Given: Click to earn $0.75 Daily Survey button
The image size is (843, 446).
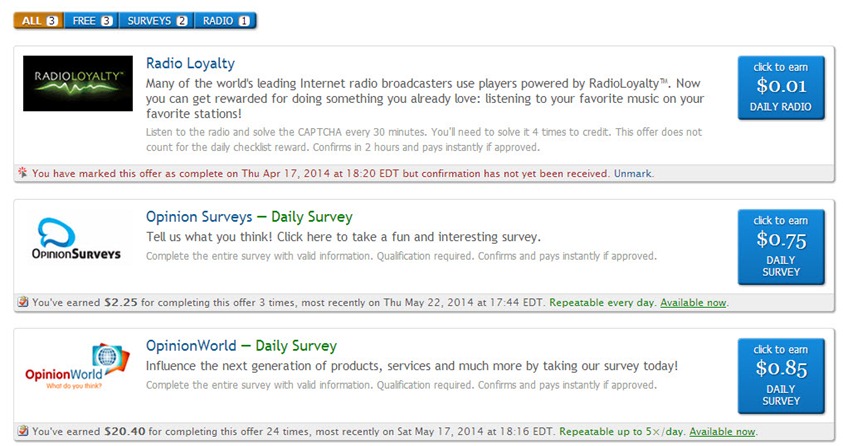Looking at the screenshot, I should (781, 247).
